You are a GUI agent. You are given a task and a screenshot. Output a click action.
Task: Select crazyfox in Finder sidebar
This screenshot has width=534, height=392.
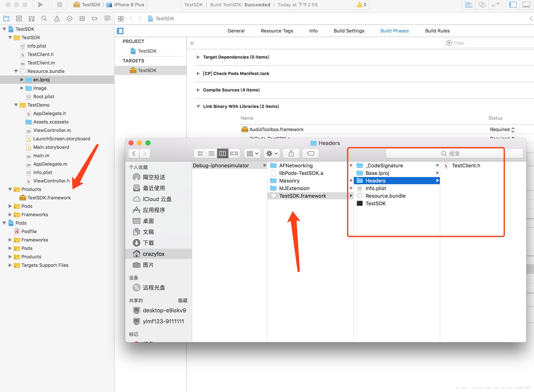click(153, 254)
